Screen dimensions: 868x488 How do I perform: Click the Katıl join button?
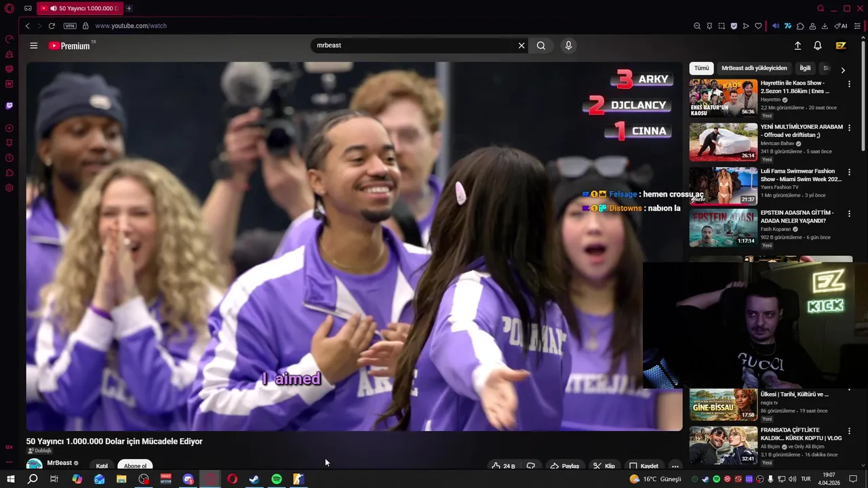click(102, 466)
